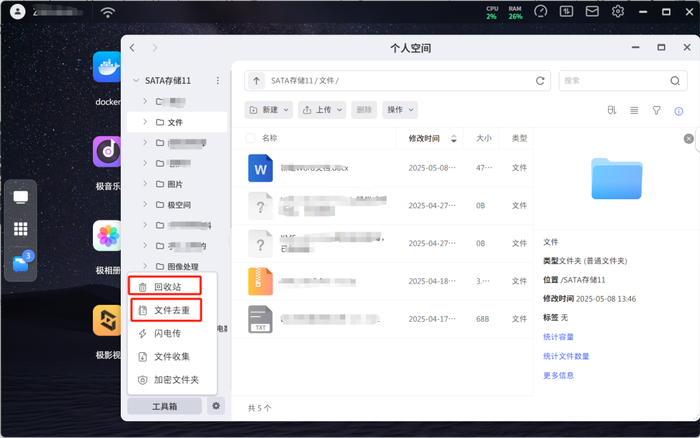700x438 pixels.
Task: Sort by 修改时间 column arrows
Action: pyautogui.click(x=454, y=138)
